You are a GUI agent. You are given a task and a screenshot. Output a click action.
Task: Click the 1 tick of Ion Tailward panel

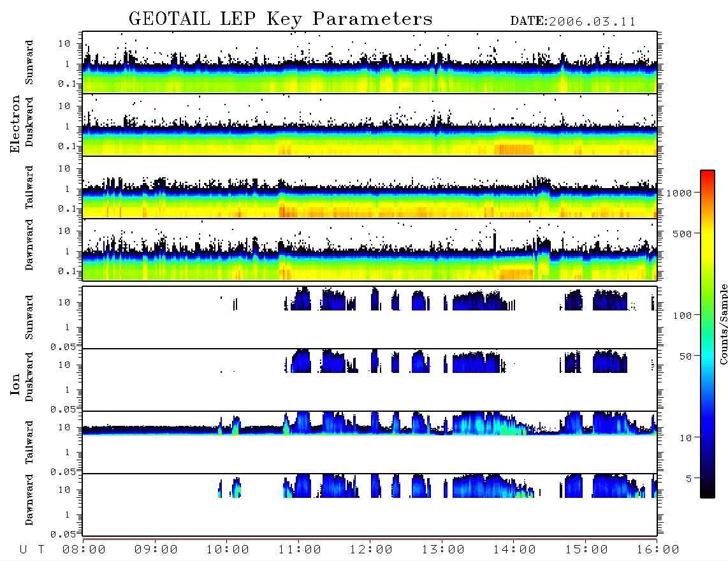tap(67, 453)
